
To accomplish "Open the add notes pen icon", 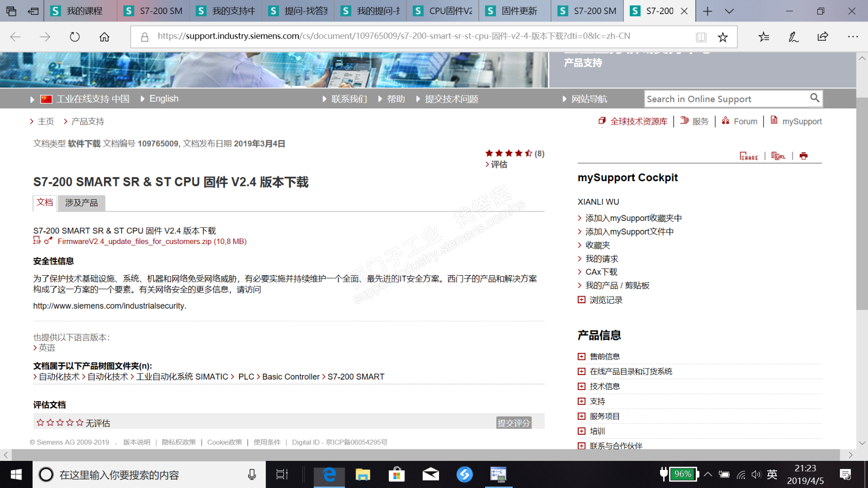I will [793, 37].
